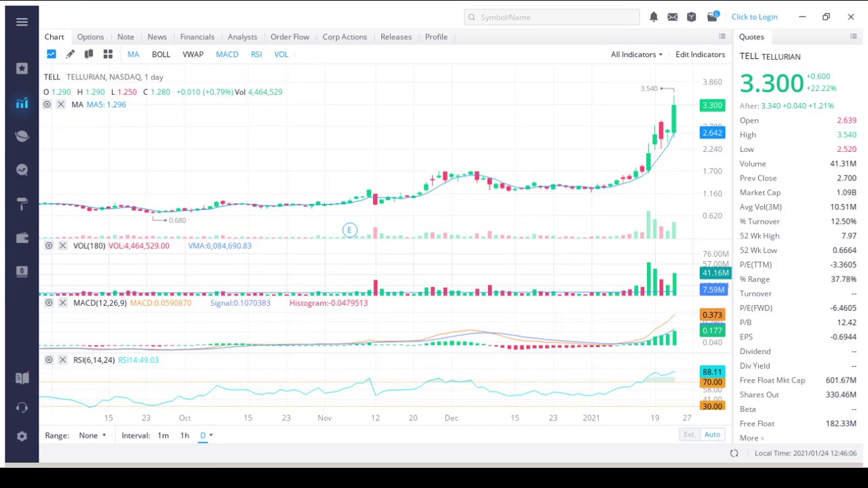This screenshot has width=868, height=488.
Task: Select the pencil drawing tool
Action: pos(70,54)
